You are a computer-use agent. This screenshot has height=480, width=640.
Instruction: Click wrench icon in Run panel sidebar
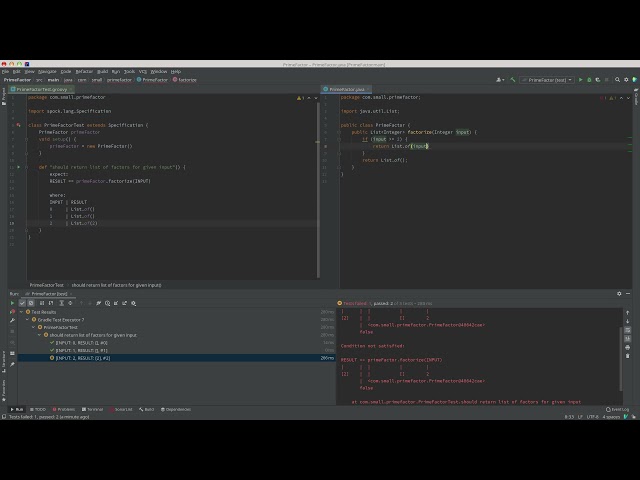click(x=12, y=321)
